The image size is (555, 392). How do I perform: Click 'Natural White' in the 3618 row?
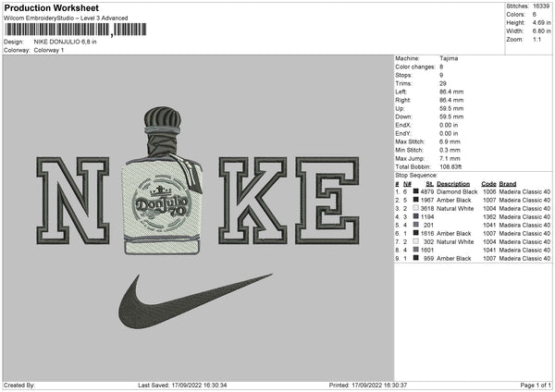tap(455, 208)
